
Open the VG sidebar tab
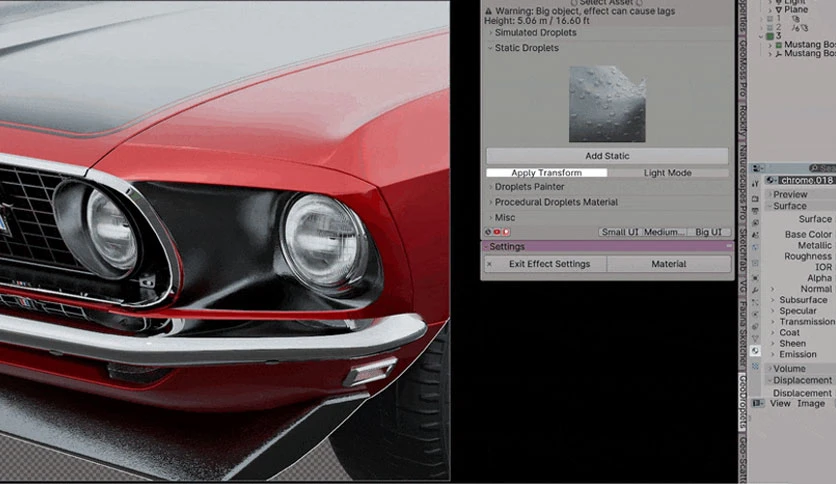(x=742, y=288)
